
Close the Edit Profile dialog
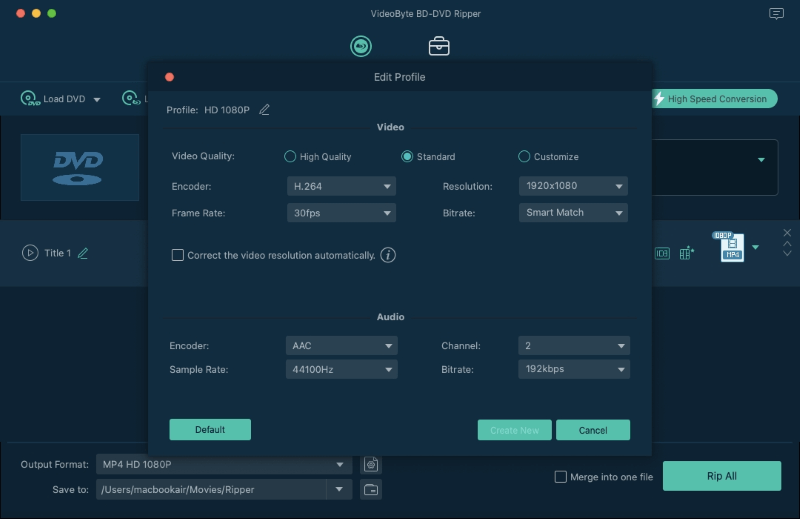click(169, 77)
